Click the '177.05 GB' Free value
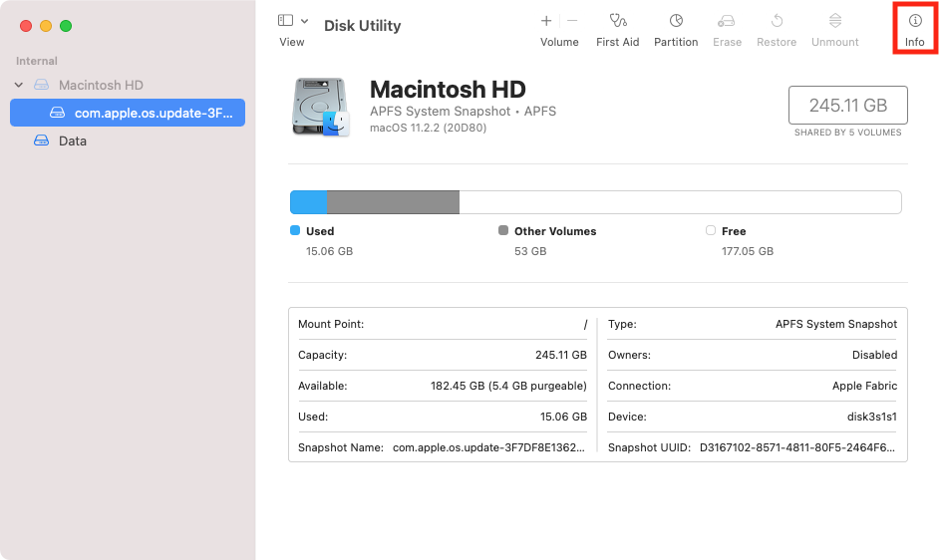940x560 pixels. pos(748,251)
